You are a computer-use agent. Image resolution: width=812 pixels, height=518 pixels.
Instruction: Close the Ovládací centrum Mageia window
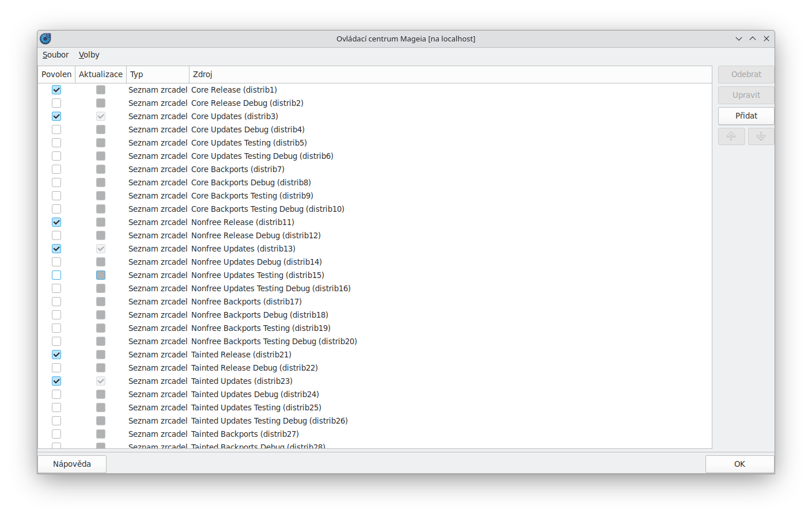click(767, 39)
